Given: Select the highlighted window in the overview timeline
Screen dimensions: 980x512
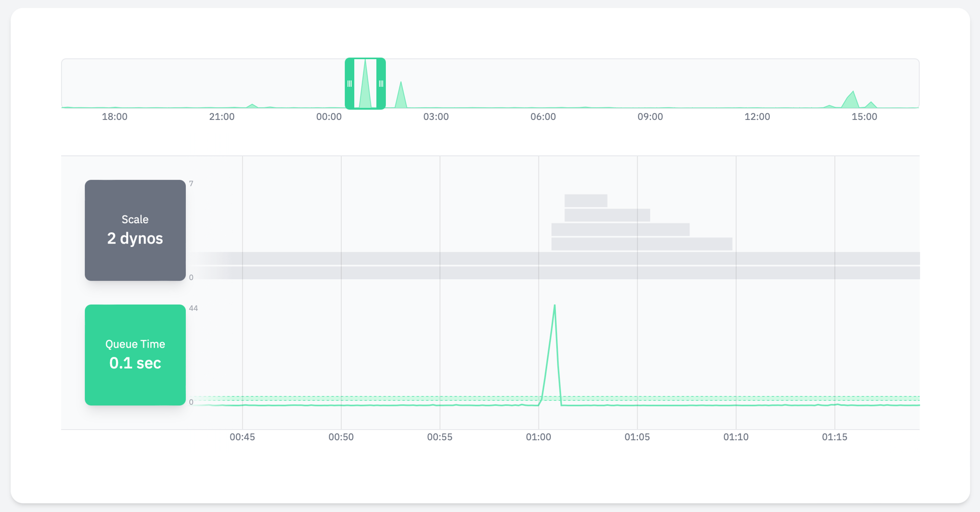Looking at the screenshot, I should (x=365, y=83).
